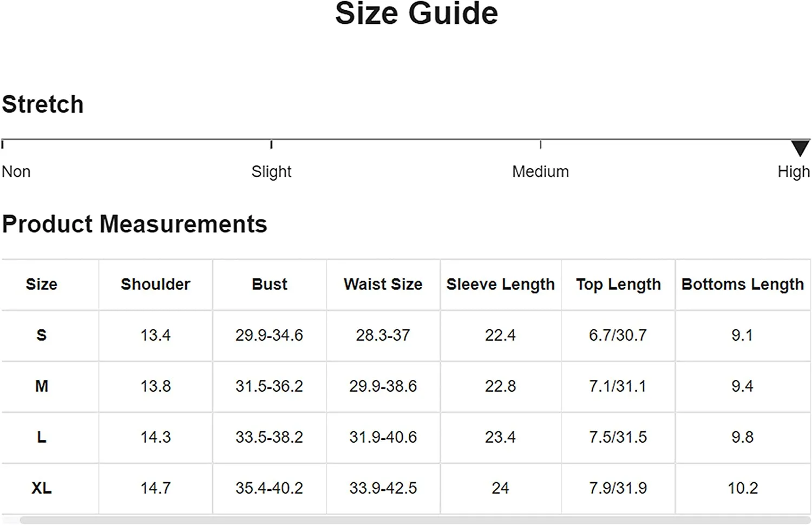Image resolution: width=812 pixels, height=525 pixels.
Task: Select the Medium stretch label
Action: 540,172
